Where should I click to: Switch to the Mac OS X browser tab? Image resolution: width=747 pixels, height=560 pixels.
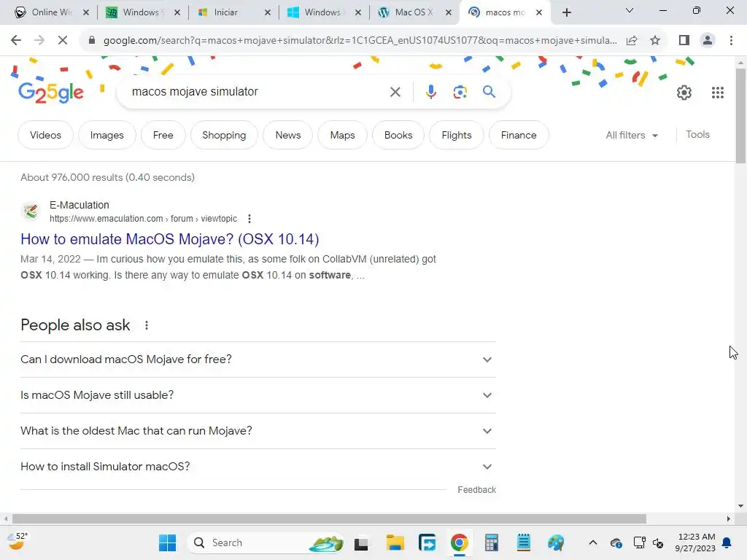tap(413, 12)
